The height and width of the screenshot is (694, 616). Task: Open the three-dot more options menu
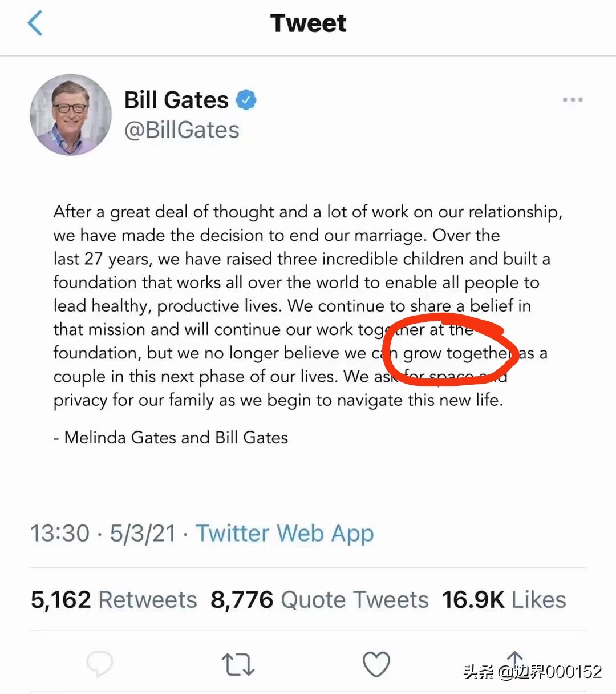[x=572, y=100]
